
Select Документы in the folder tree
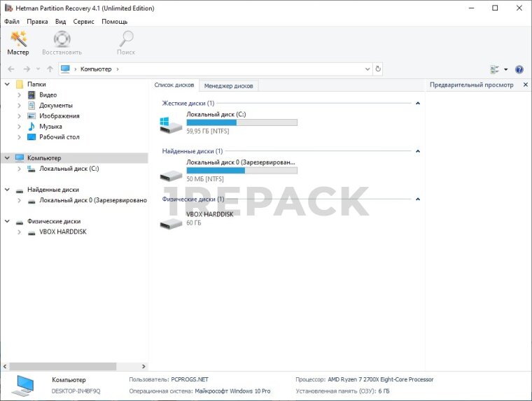(x=55, y=106)
